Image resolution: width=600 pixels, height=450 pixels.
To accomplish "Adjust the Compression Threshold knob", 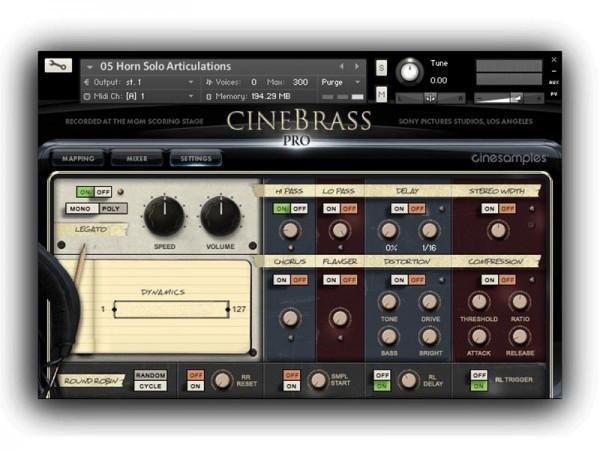I will tap(479, 302).
